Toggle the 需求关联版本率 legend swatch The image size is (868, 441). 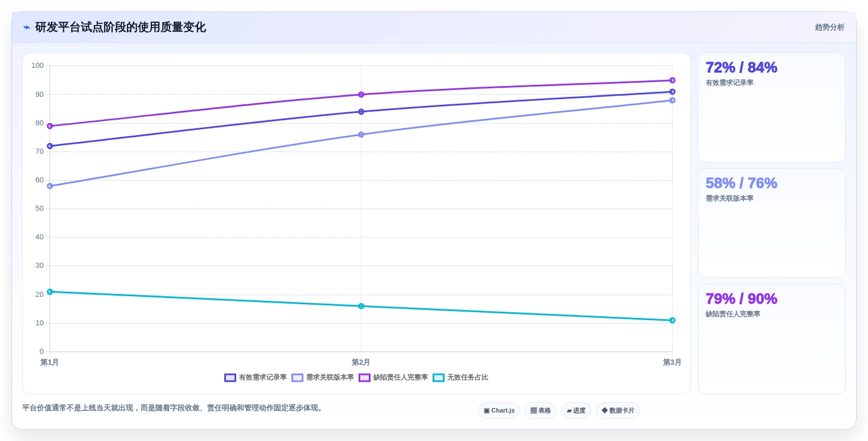point(297,378)
